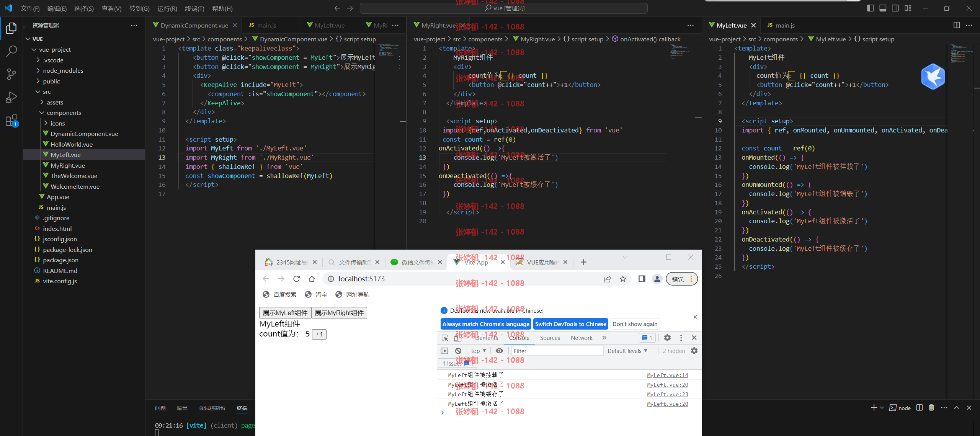Toggle primary sidebar visibility
Viewport: 980px width, 436px height.
(x=870, y=8)
